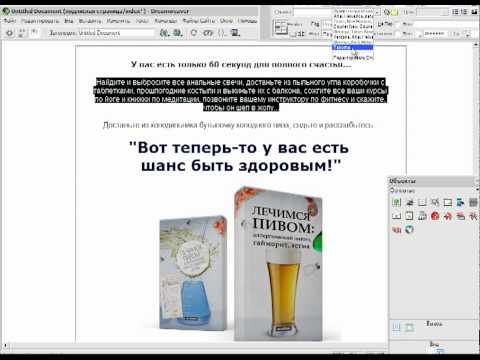Insert Navigation Bar object icon
Screen dimensions: 480x360
point(460,202)
